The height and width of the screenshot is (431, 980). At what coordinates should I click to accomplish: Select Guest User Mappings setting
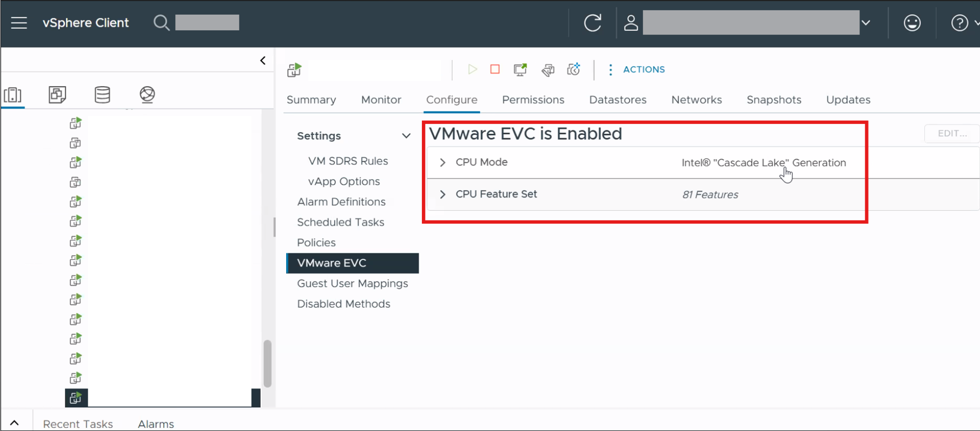(352, 283)
